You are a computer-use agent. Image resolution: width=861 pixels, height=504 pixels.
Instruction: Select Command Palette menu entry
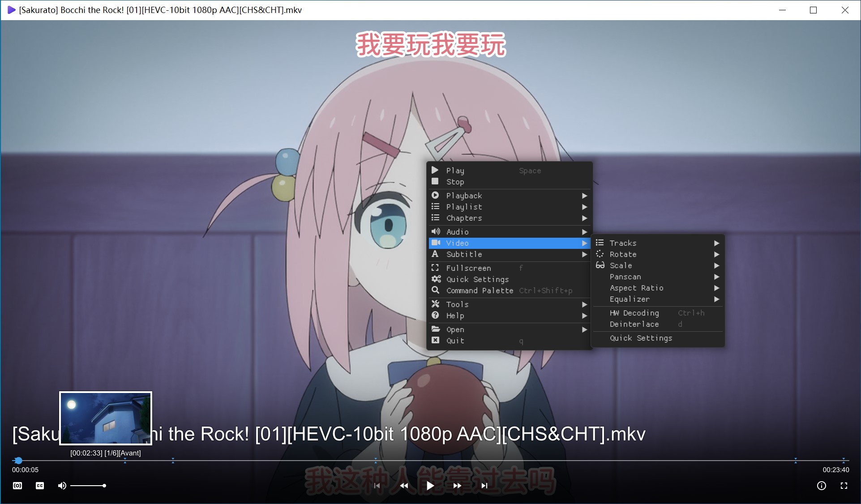tap(480, 290)
